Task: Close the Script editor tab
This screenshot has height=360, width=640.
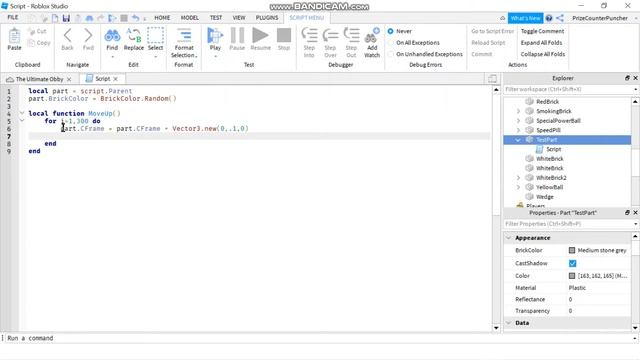Action: pos(116,79)
